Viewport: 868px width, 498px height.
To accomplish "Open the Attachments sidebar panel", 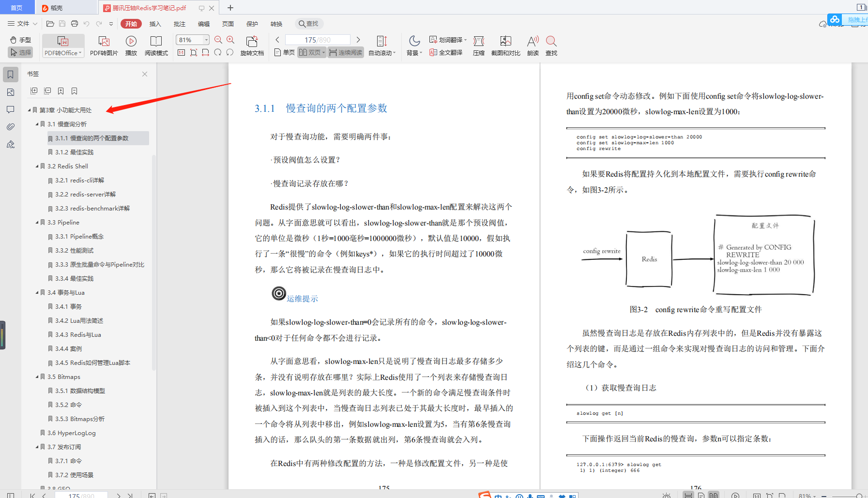I will click(x=10, y=127).
